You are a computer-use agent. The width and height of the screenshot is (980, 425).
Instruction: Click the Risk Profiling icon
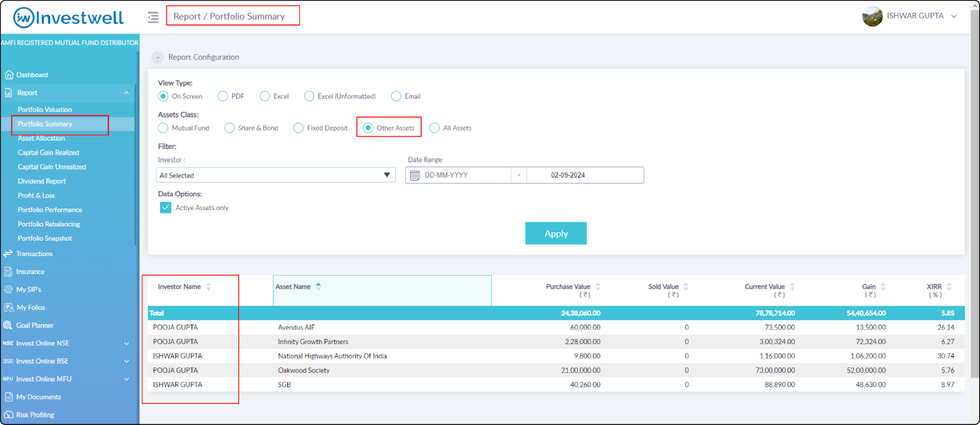[9, 415]
